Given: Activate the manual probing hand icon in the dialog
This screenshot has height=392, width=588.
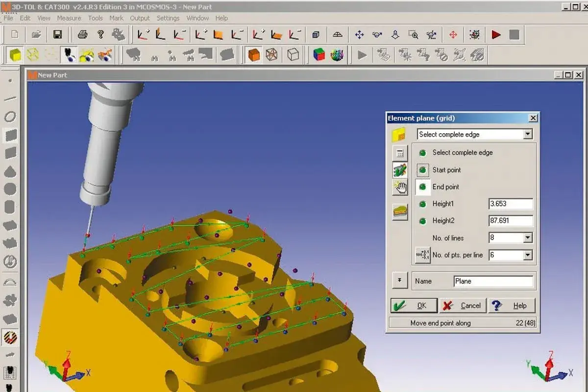Looking at the screenshot, I should (399, 187).
